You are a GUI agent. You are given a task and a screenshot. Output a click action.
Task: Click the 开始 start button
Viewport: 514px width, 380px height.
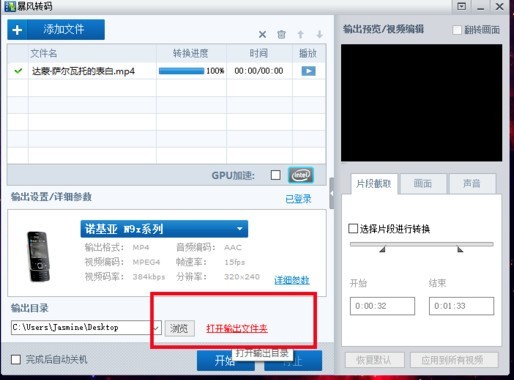(225, 360)
